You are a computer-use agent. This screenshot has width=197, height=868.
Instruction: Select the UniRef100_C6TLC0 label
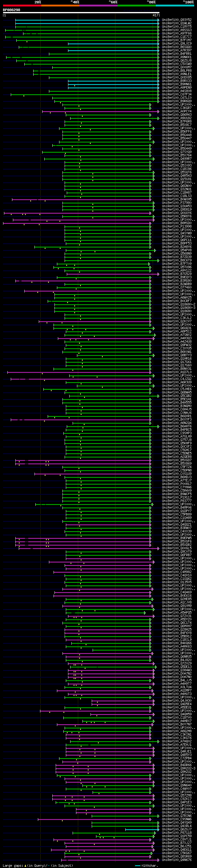tap(177, 98)
